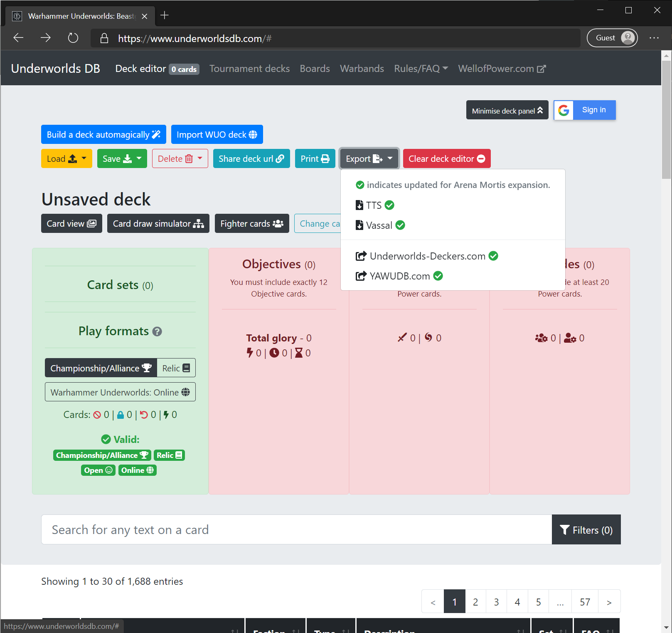Sign in with Google
672x633 pixels.
coord(585,110)
